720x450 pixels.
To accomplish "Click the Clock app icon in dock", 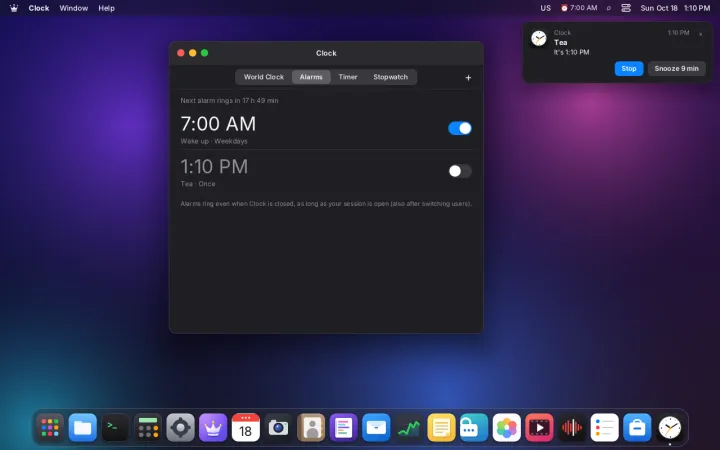I will pyautogui.click(x=669, y=428).
